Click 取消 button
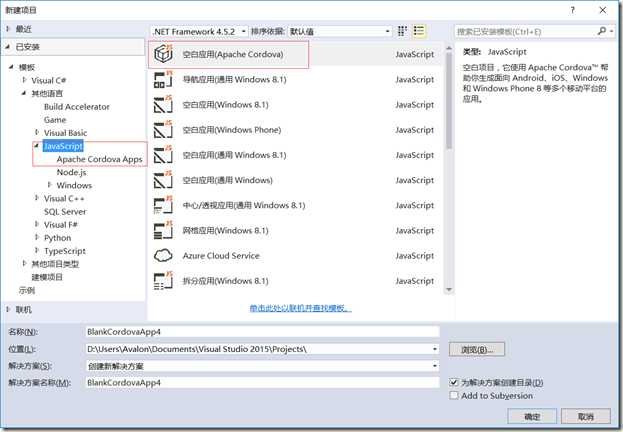The width and height of the screenshot is (623, 432). coord(586,417)
